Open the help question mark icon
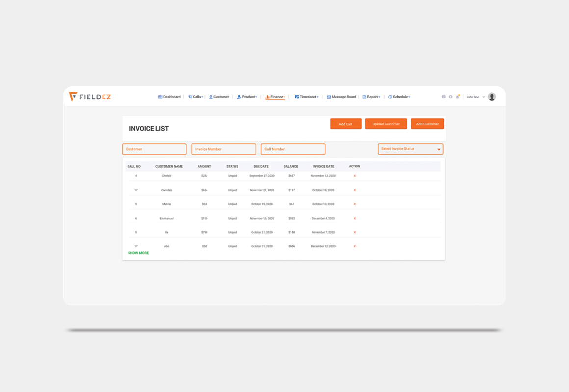The image size is (569, 392). pos(444,97)
